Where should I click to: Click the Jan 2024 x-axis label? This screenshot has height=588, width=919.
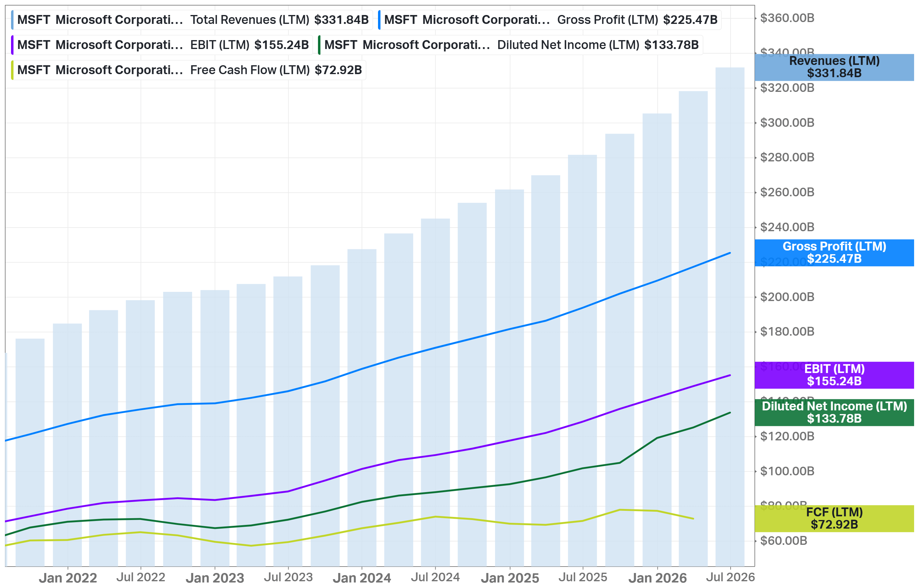[362, 578]
